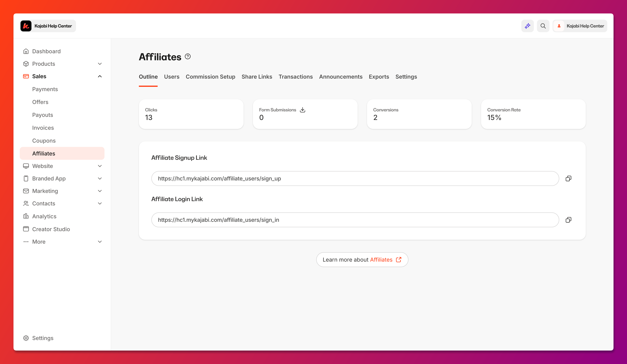Image resolution: width=627 pixels, height=364 pixels.
Task: Click the Conversion Rate stat card
Action: coord(533,114)
